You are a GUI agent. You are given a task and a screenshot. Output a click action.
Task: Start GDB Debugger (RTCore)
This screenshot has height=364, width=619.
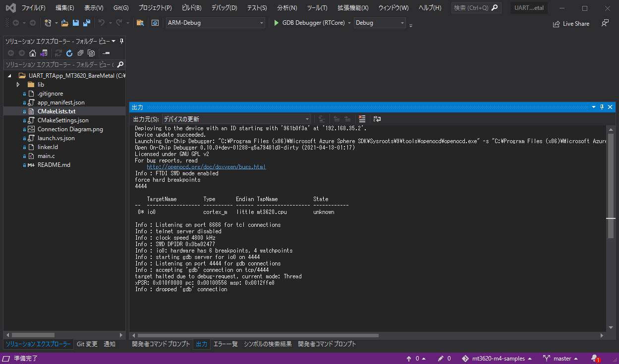point(276,23)
